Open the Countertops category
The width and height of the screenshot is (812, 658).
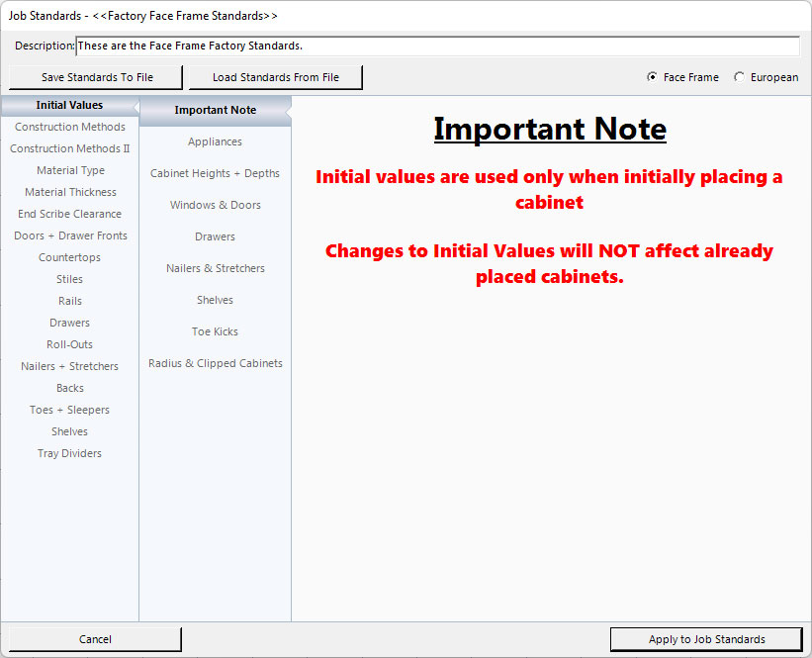click(x=70, y=257)
